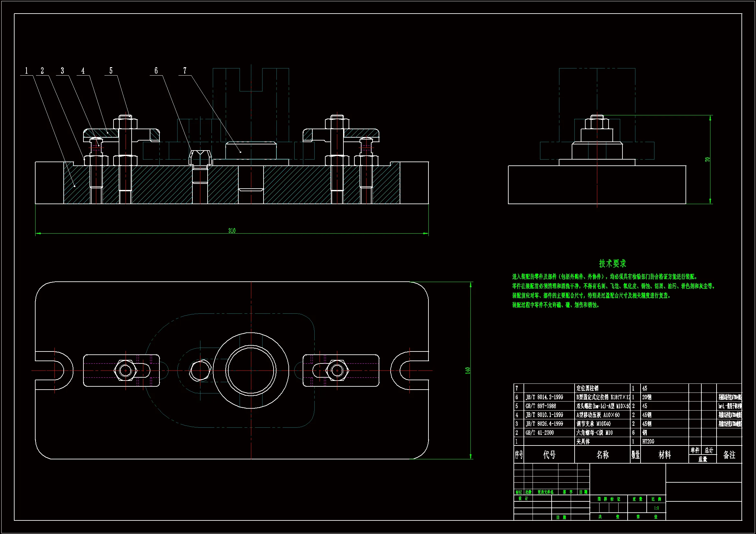Click balloon number 1 in front view

26,70
